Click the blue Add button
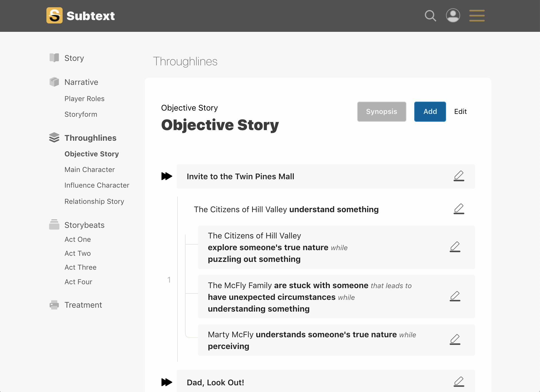 (x=430, y=111)
